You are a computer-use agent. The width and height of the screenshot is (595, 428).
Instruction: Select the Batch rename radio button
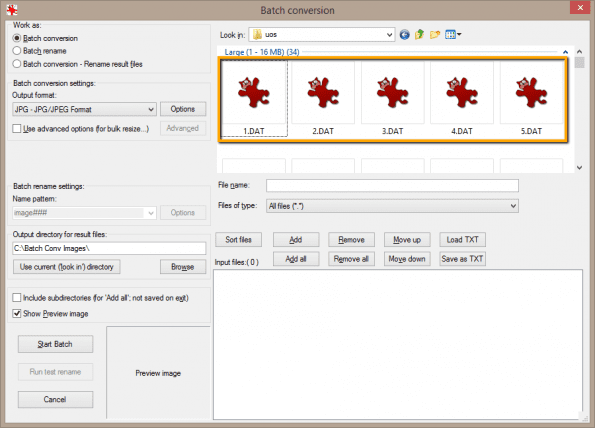tap(17, 51)
